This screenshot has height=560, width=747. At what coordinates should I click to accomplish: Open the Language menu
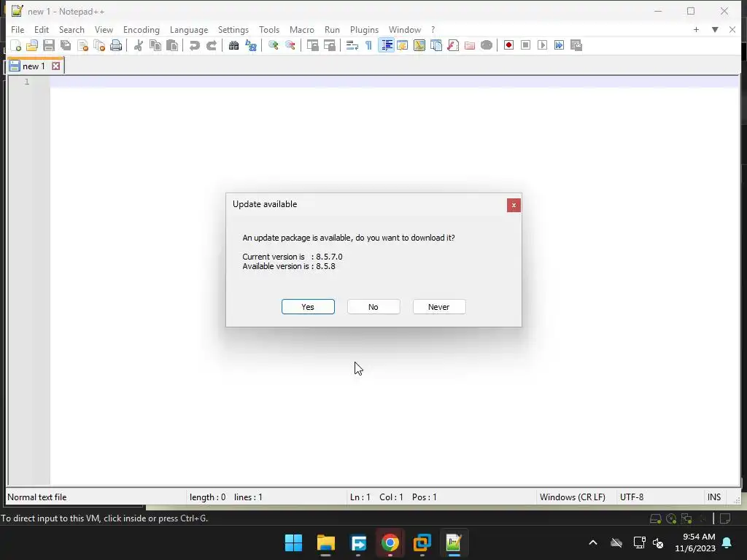(x=189, y=29)
